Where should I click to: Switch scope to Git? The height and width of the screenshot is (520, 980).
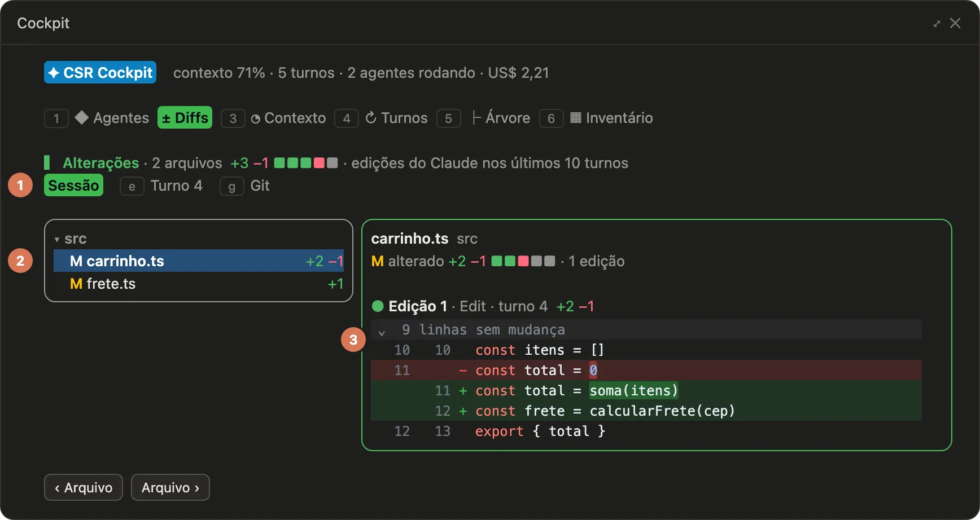pyautogui.click(x=260, y=186)
